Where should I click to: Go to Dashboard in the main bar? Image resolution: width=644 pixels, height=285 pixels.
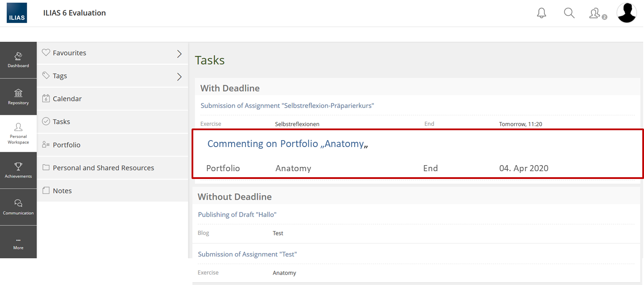[18, 60]
